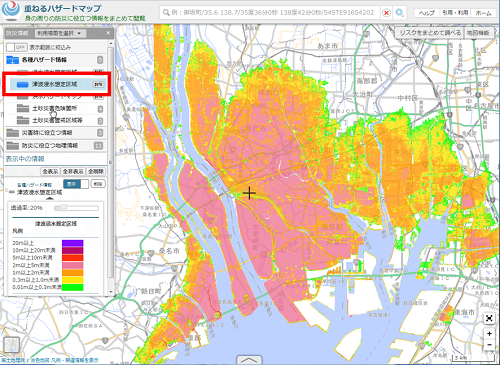The image size is (500, 365).
Task: Click the blue search magnifier icon
Action: coord(399,13)
